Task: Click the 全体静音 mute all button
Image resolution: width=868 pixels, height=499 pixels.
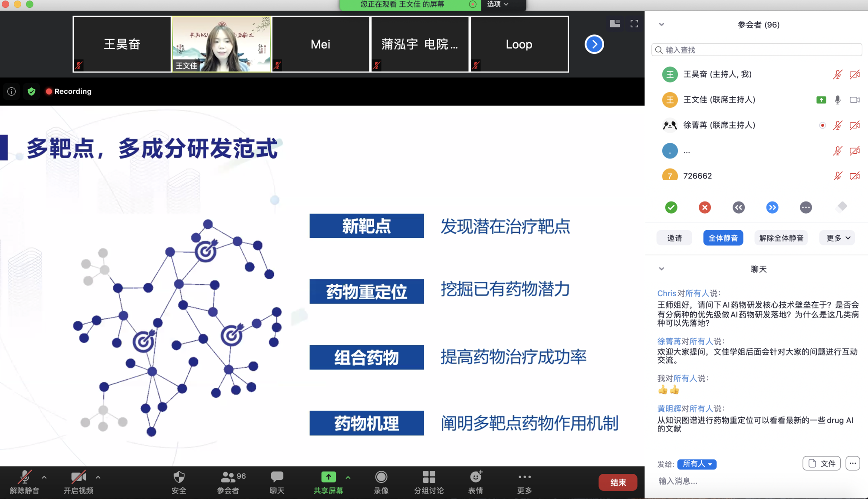Action: [x=723, y=238]
